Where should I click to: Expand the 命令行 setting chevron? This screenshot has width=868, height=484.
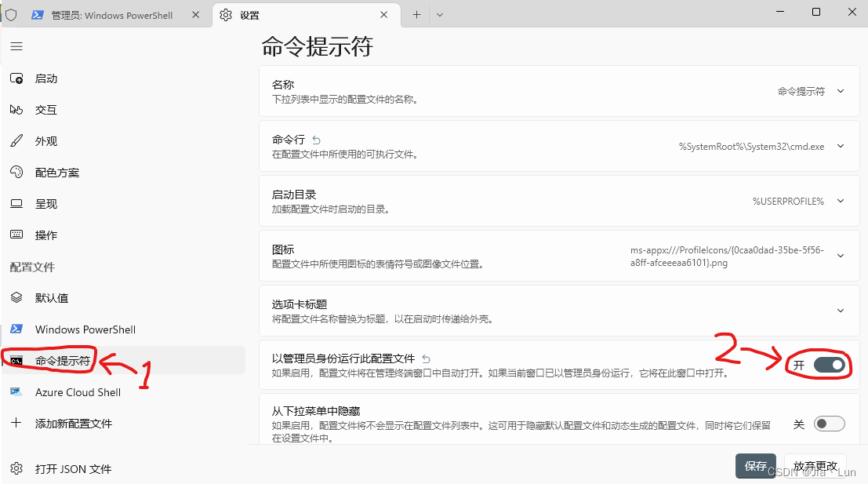pos(841,146)
